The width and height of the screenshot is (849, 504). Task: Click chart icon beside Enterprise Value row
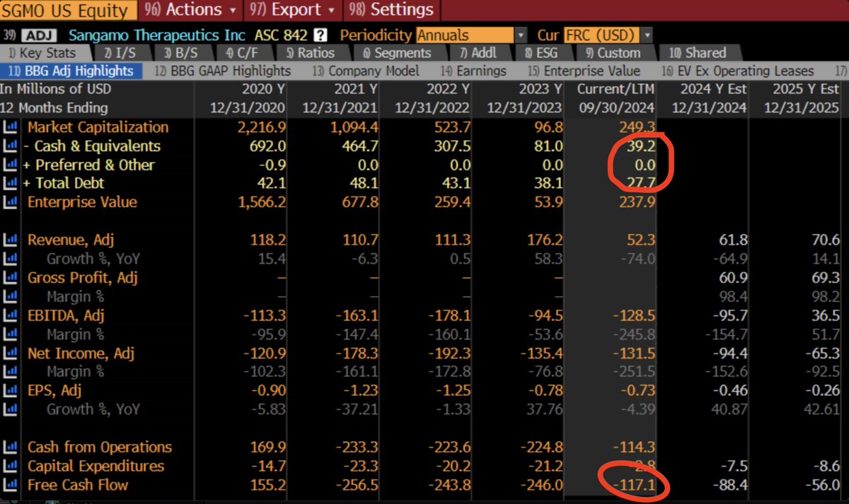pos(11,202)
